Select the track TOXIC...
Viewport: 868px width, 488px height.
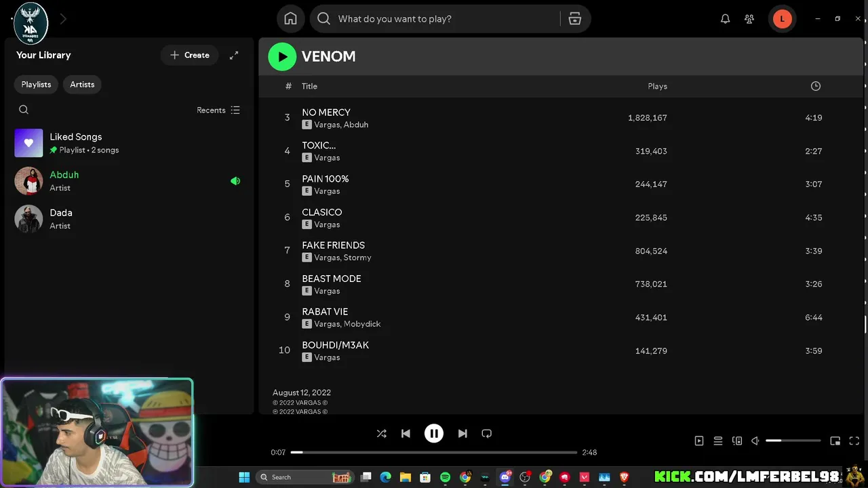(x=319, y=146)
